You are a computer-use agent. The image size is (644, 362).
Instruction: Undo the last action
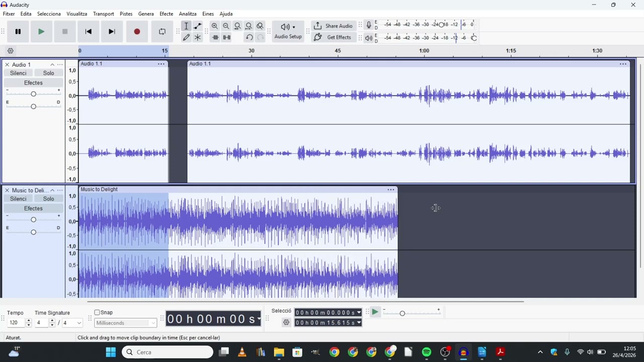coord(249,37)
